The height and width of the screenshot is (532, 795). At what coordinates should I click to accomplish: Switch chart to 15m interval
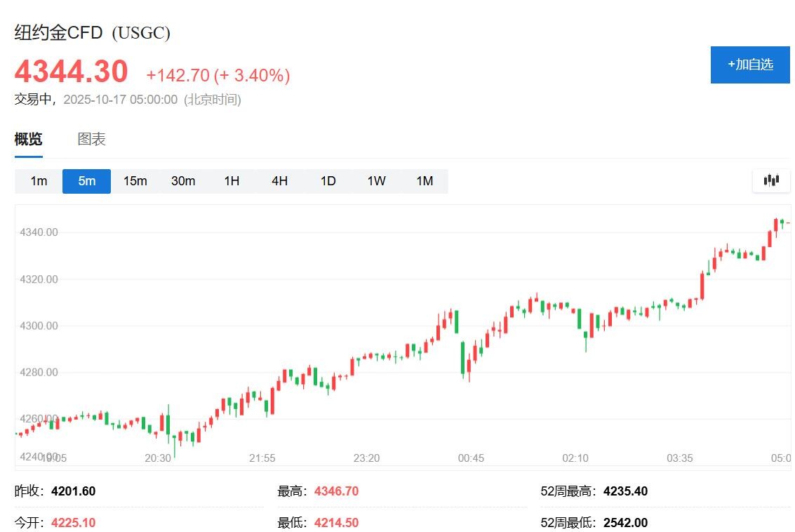(x=135, y=181)
